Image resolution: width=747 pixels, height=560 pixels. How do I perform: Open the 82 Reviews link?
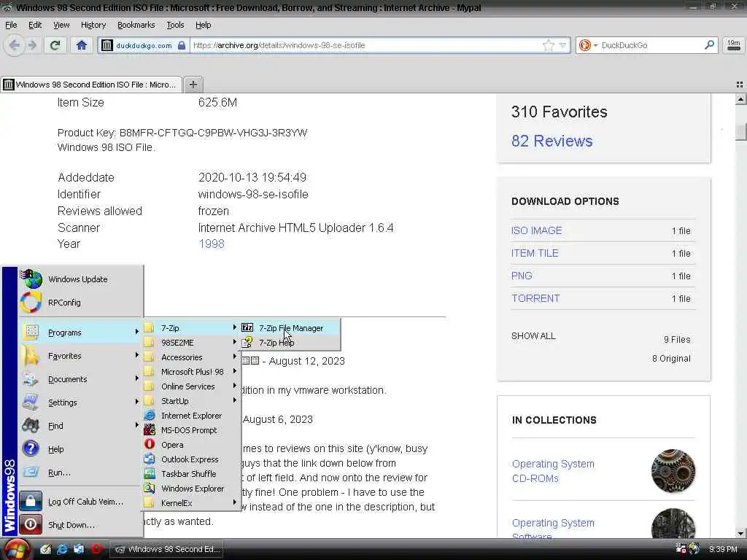pos(551,141)
